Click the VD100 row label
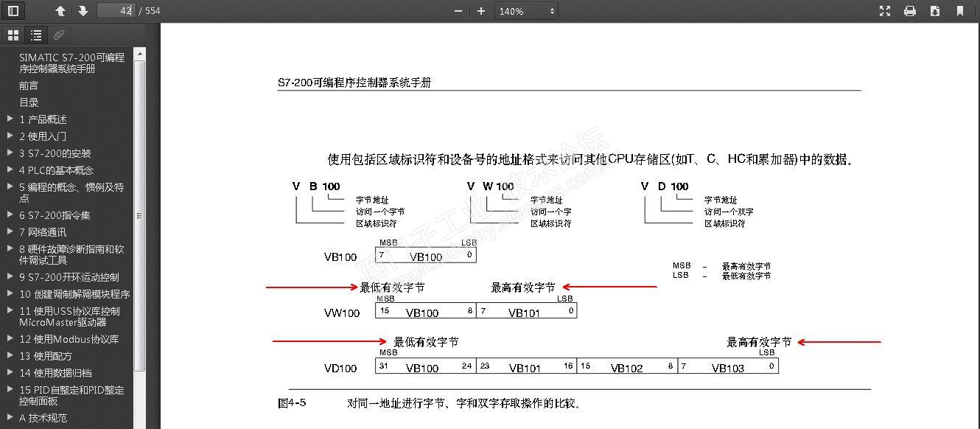 [340, 368]
